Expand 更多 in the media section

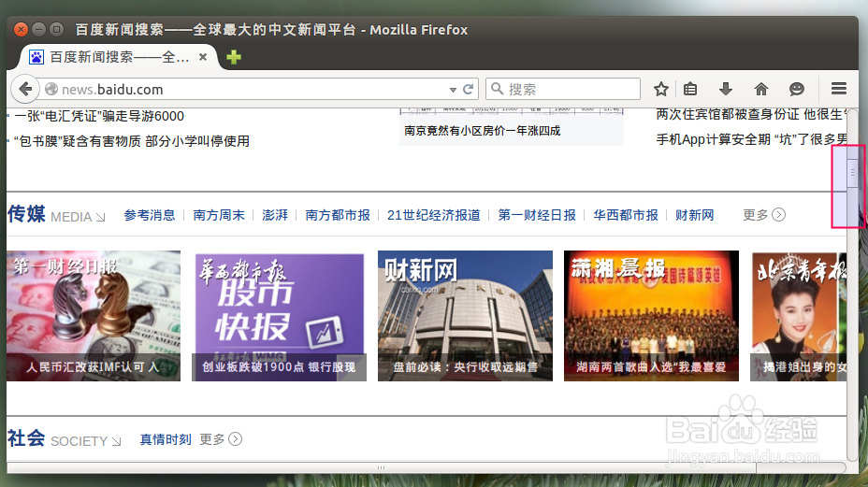(764, 215)
